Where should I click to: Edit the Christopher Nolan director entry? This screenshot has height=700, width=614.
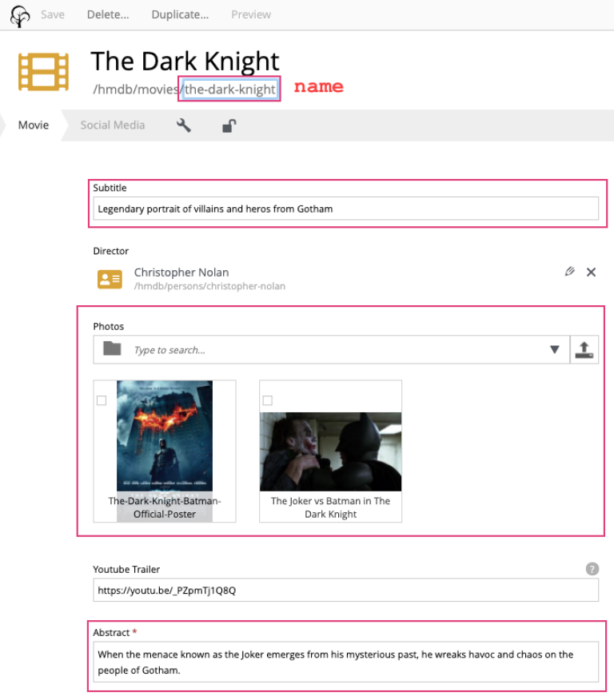pos(569,272)
